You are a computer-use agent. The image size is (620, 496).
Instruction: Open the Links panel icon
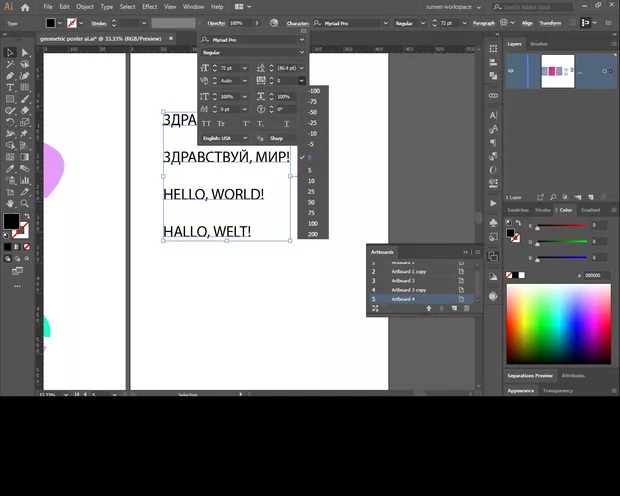coord(493,95)
